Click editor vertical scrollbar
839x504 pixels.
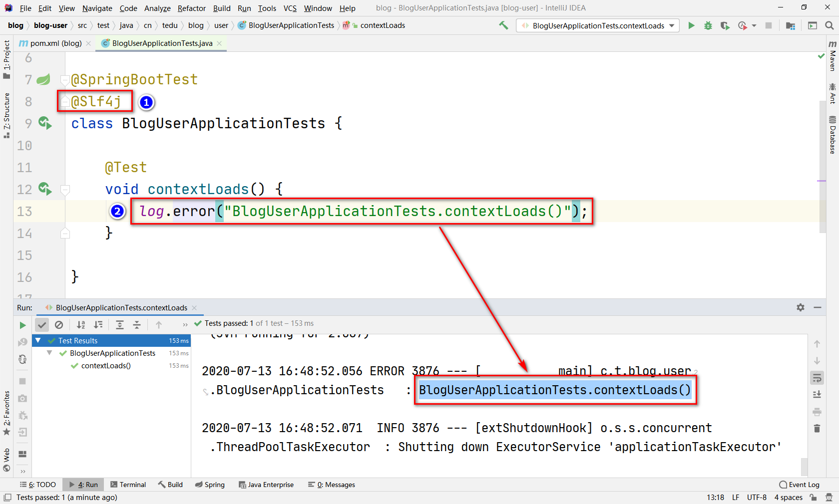(823, 166)
